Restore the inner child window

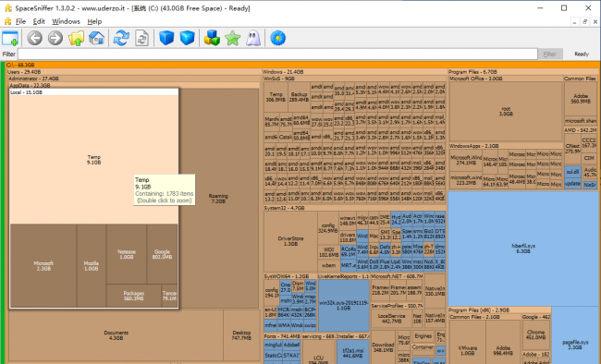pyautogui.click(x=585, y=22)
